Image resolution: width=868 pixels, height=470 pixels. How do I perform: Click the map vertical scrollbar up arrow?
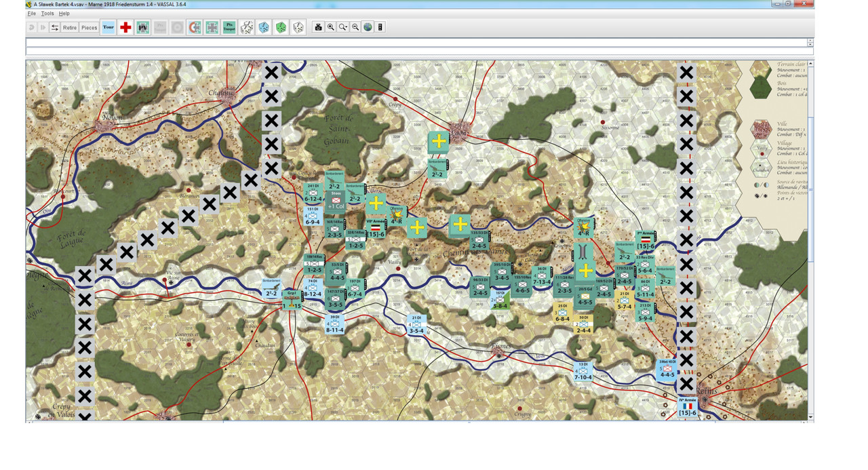click(x=810, y=64)
